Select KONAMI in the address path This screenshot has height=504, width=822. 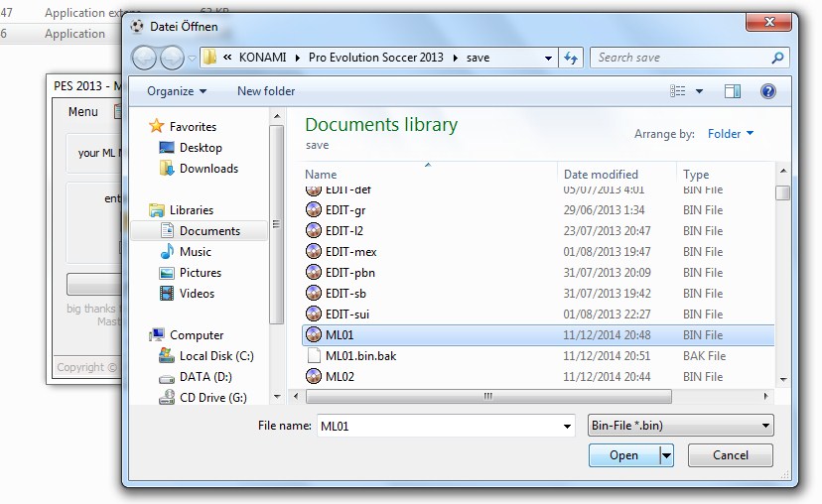click(x=263, y=58)
